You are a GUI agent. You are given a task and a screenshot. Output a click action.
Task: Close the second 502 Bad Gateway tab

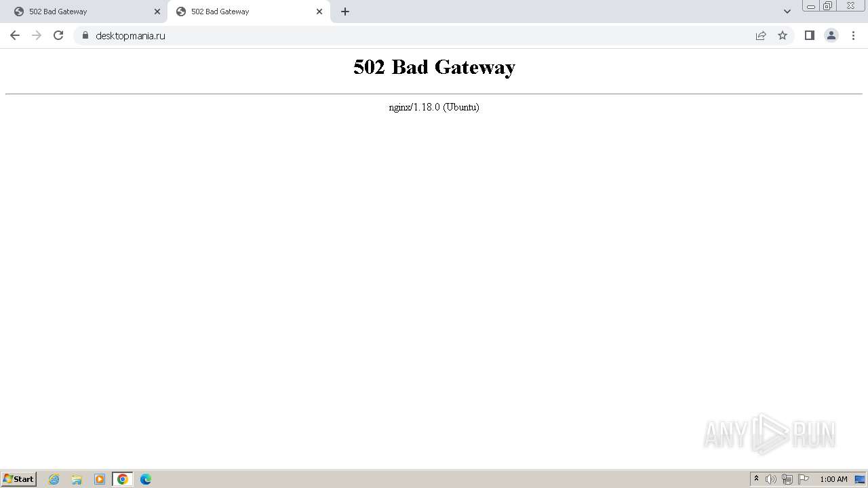(x=319, y=12)
